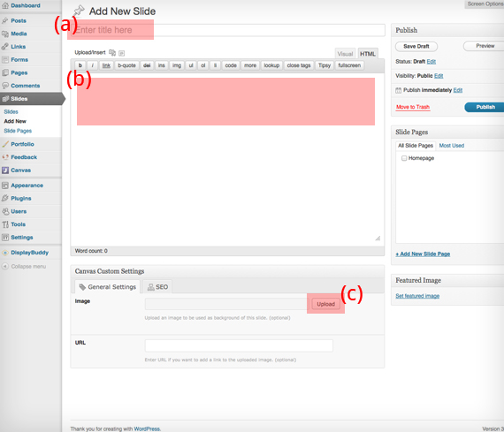Open the Dashboard menu via its home icon
The width and height of the screenshot is (504, 432).
[x=5, y=5]
